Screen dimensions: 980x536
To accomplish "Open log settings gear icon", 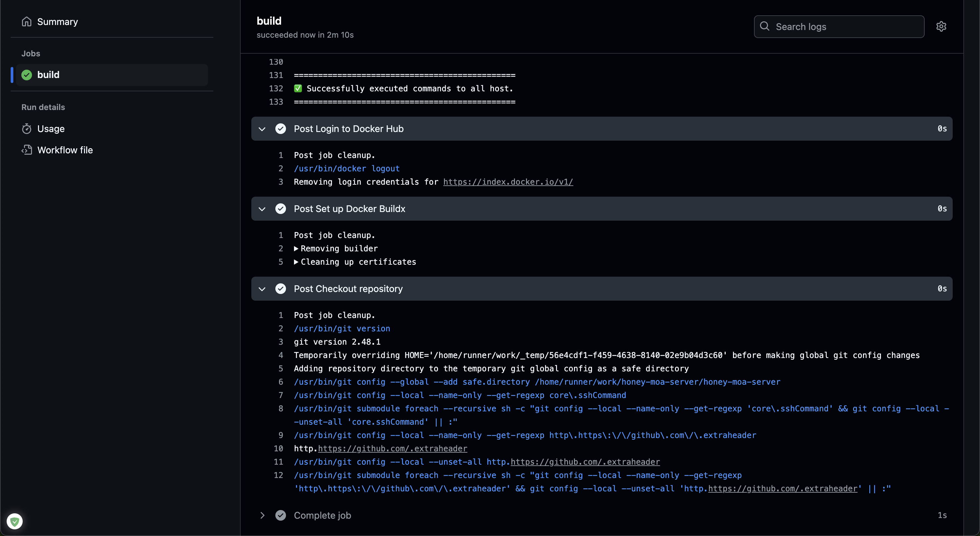I will [941, 27].
